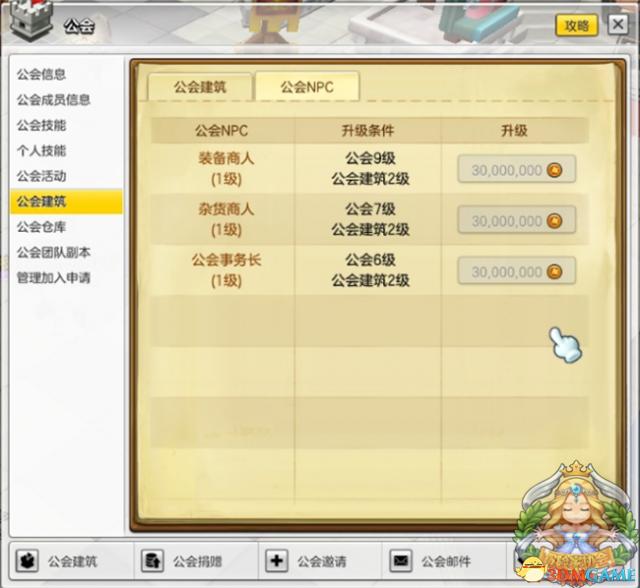
Task: Select the 公会NPC tab
Action: pos(307,87)
